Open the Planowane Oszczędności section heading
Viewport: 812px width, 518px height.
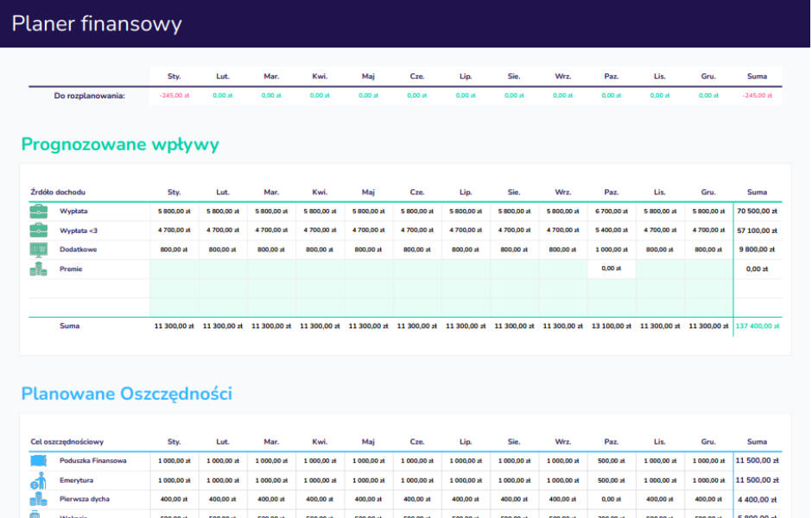pyautogui.click(x=126, y=394)
